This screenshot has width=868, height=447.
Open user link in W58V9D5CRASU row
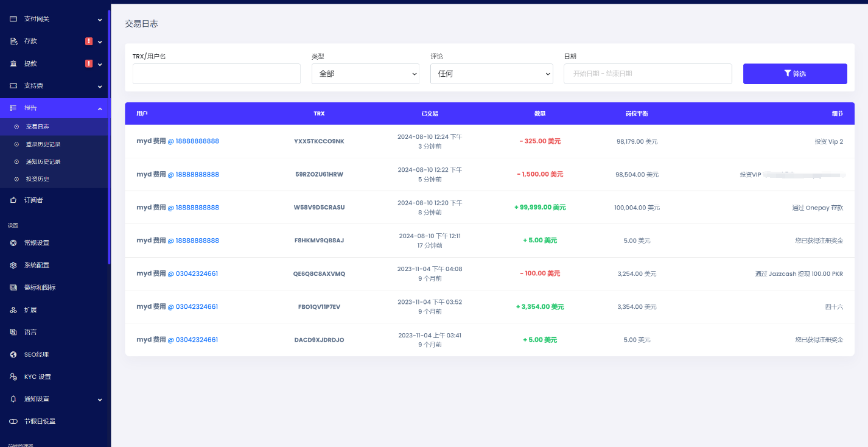tap(193, 208)
